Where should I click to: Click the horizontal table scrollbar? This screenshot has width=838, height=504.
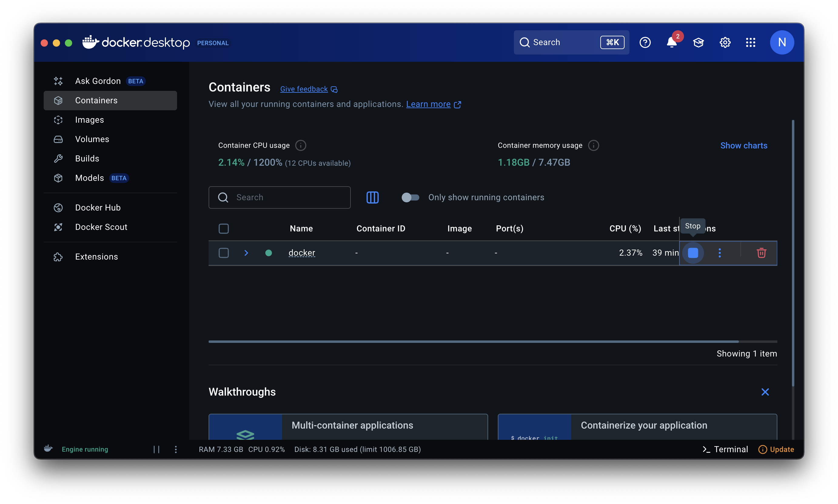(473, 341)
